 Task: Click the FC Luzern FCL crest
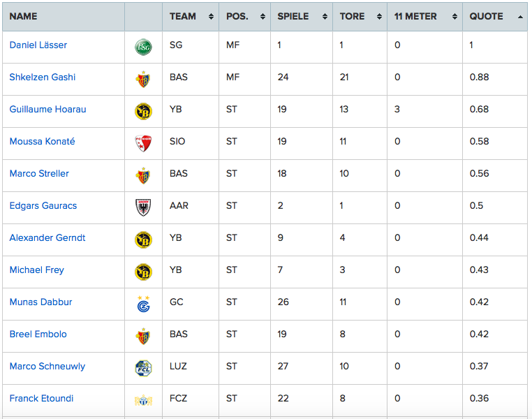click(x=143, y=369)
